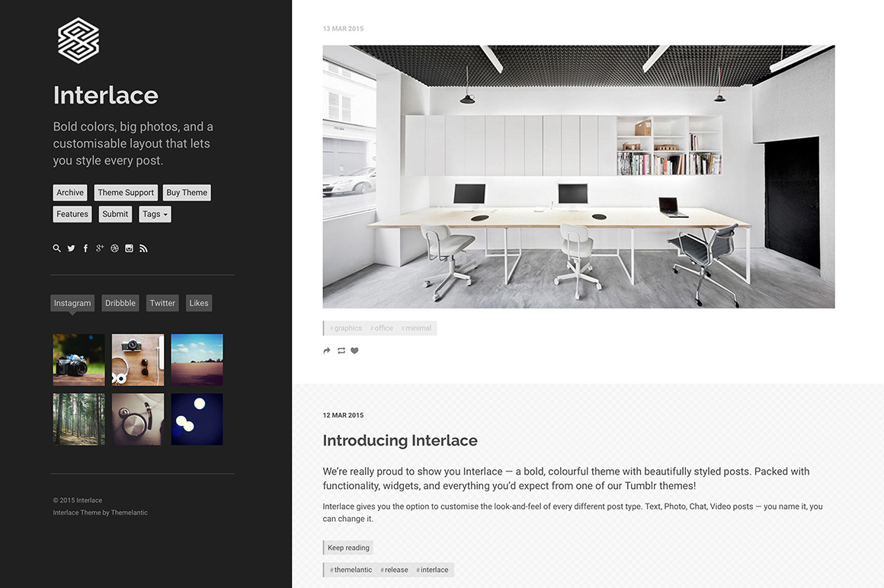Open the RSS feed icon
The height and width of the screenshot is (588, 884).
coord(144,248)
